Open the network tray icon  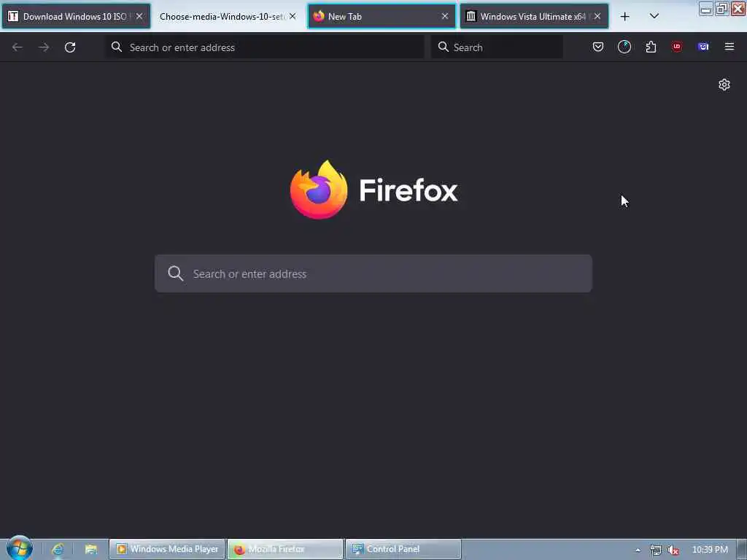point(656,550)
